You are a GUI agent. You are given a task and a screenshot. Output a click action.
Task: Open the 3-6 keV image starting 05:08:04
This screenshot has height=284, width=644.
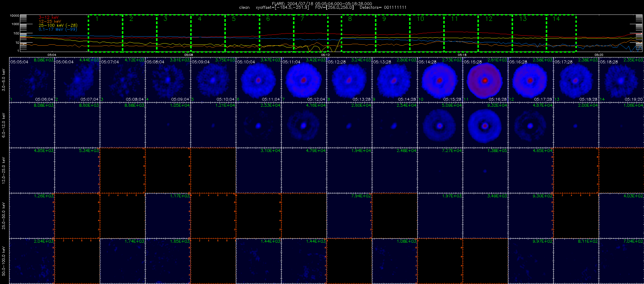(168, 80)
